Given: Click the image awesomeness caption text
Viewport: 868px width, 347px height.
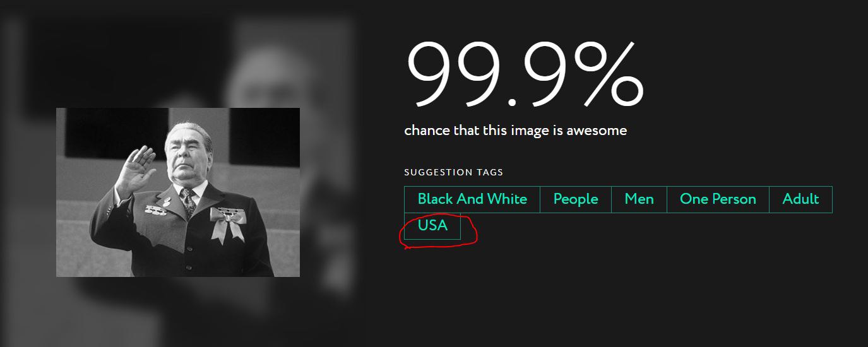Looking at the screenshot, I should pyautogui.click(x=515, y=131).
